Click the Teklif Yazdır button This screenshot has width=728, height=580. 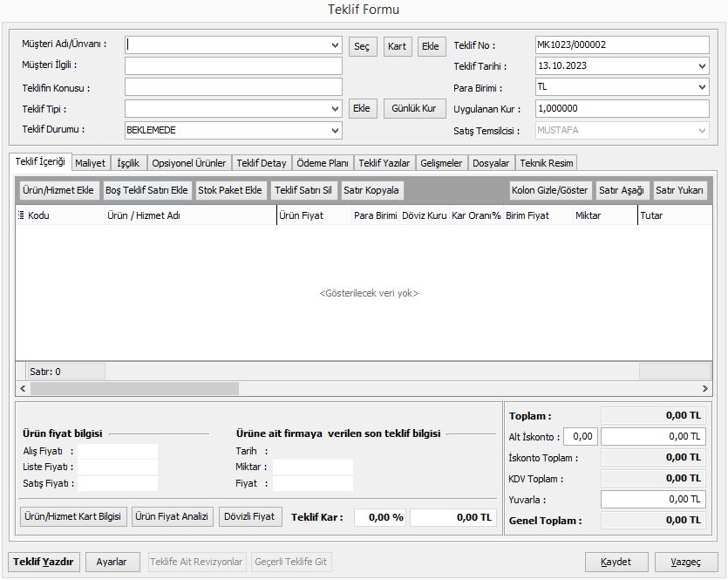tap(44, 562)
